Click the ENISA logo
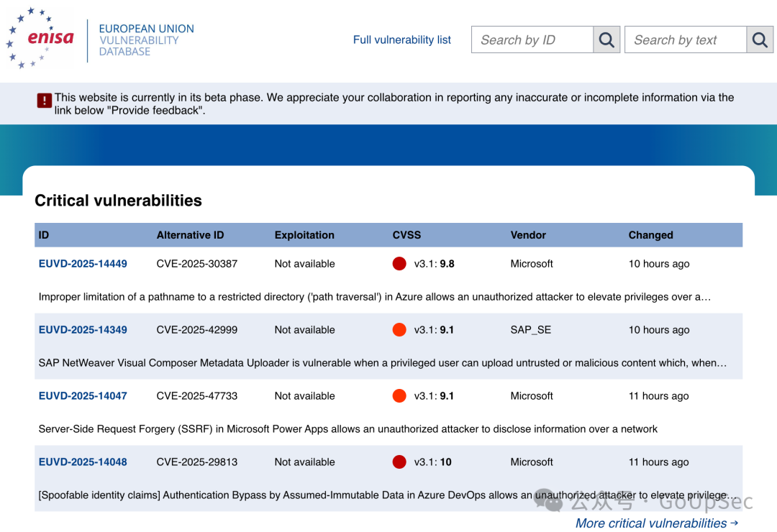This screenshot has width=777, height=532. 40,37
